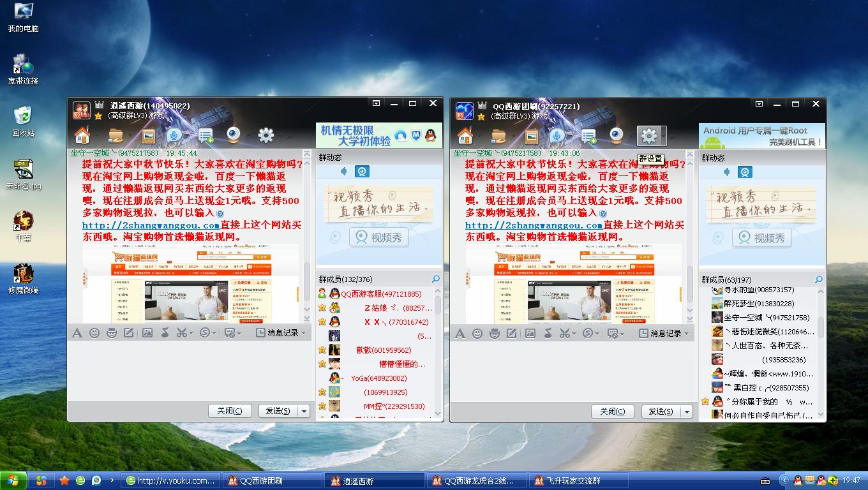Open title-bar menu dropdown in 逍遥西游 window

[x=377, y=103]
